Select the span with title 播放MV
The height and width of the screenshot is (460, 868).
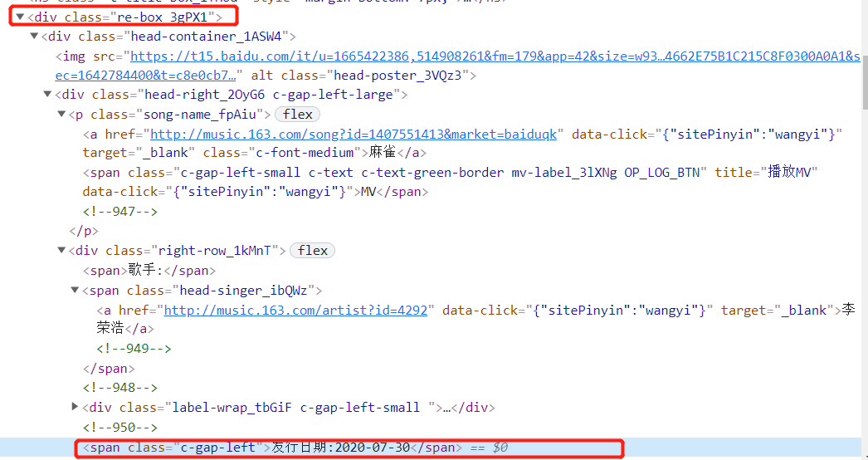click(x=450, y=182)
